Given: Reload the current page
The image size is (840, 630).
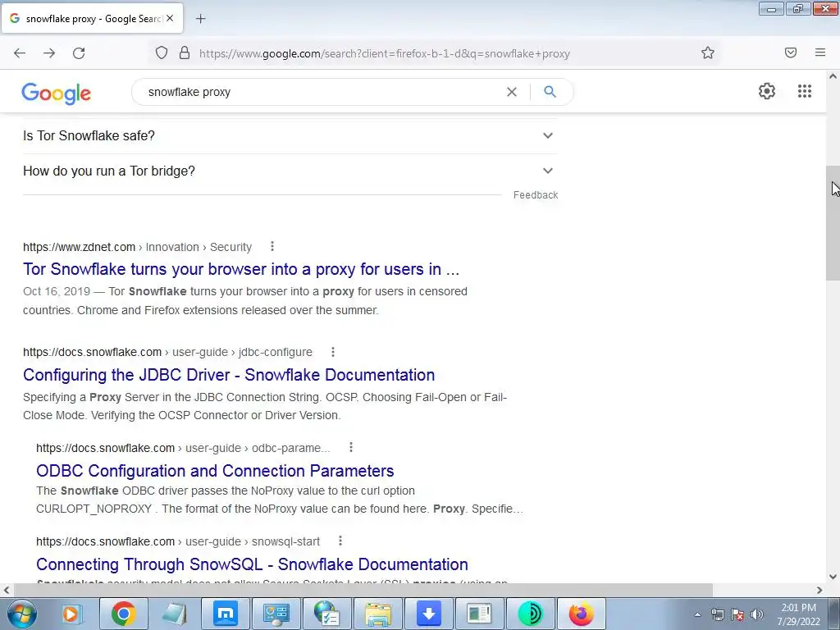Looking at the screenshot, I should tap(79, 53).
